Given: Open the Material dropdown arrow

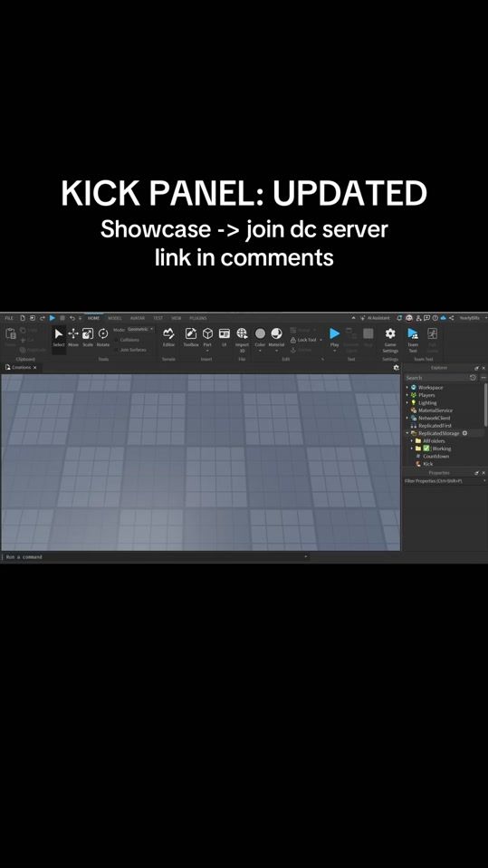Looking at the screenshot, I should [x=276, y=351].
